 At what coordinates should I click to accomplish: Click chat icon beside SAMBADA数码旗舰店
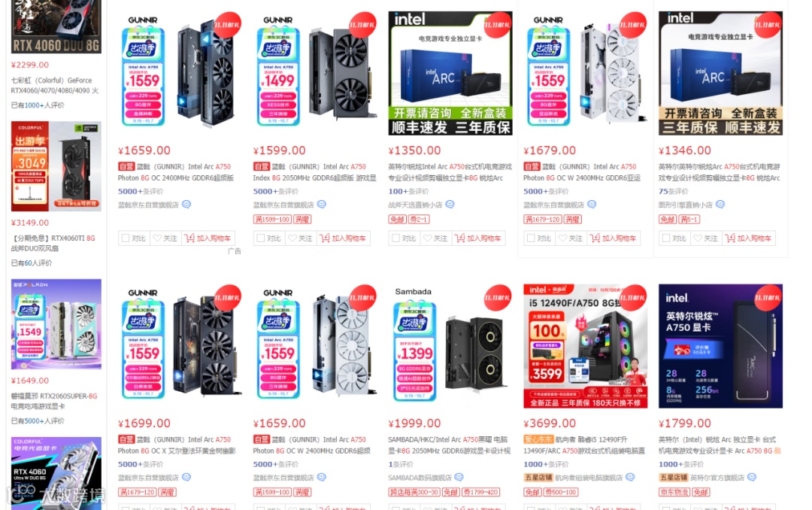point(459,477)
